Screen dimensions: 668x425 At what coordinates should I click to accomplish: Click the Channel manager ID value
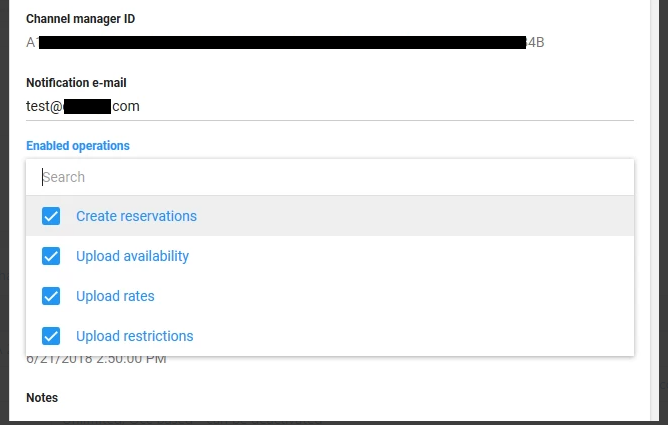[x=285, y=43]
